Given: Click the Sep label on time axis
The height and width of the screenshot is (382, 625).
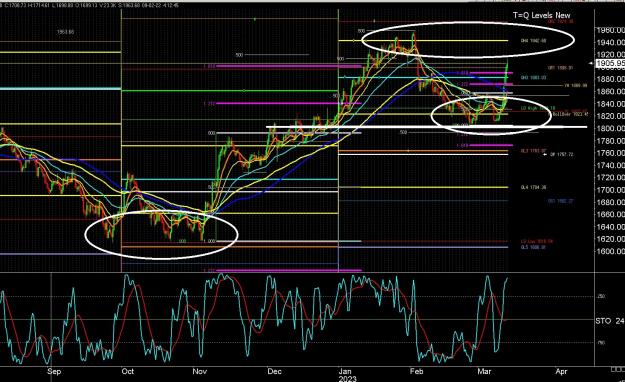Looking at the screenshot, I should (54, 371).
